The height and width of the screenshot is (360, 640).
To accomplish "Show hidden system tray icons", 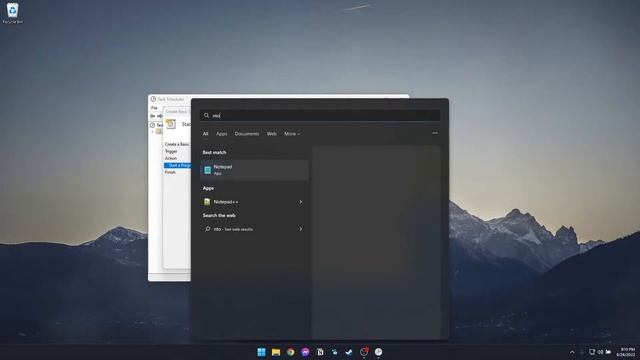I will point(572,352).
